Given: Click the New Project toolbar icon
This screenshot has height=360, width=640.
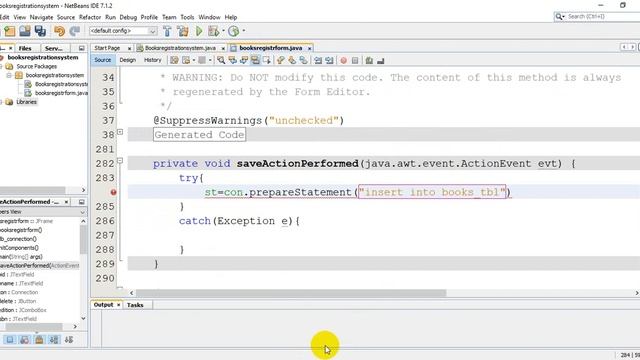Looking at the screenshot, I should pyautogui.click(x=9, y=31).
